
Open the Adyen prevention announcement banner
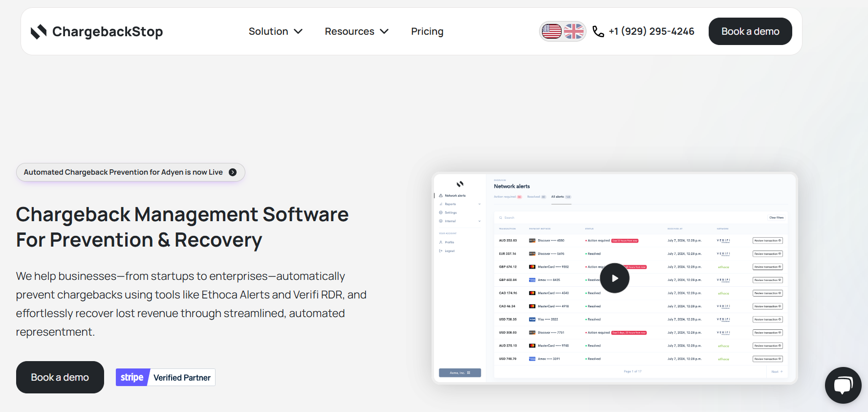[130, 172]
